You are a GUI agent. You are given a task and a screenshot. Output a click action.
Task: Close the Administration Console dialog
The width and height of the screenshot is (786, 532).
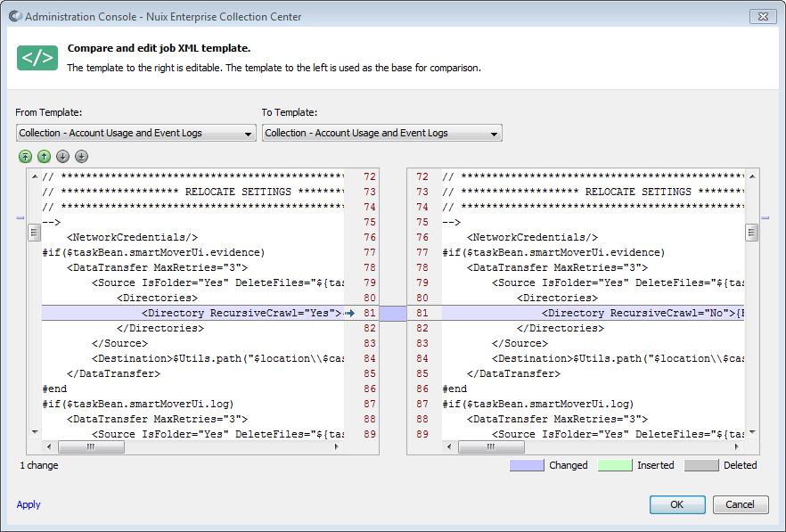click(763, 17)
